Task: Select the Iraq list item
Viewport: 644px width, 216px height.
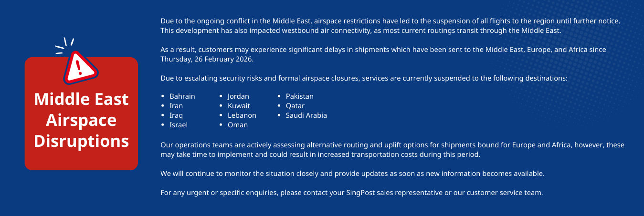Action: click(176, 115)
